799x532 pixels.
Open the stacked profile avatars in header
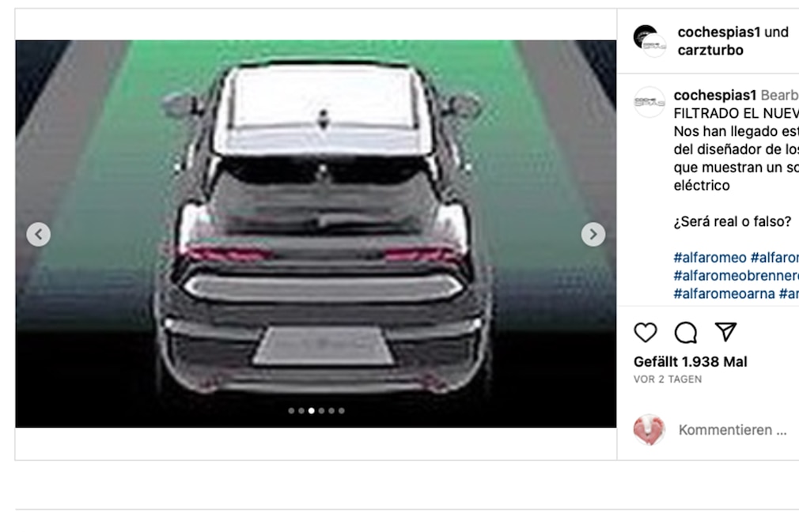649,41
